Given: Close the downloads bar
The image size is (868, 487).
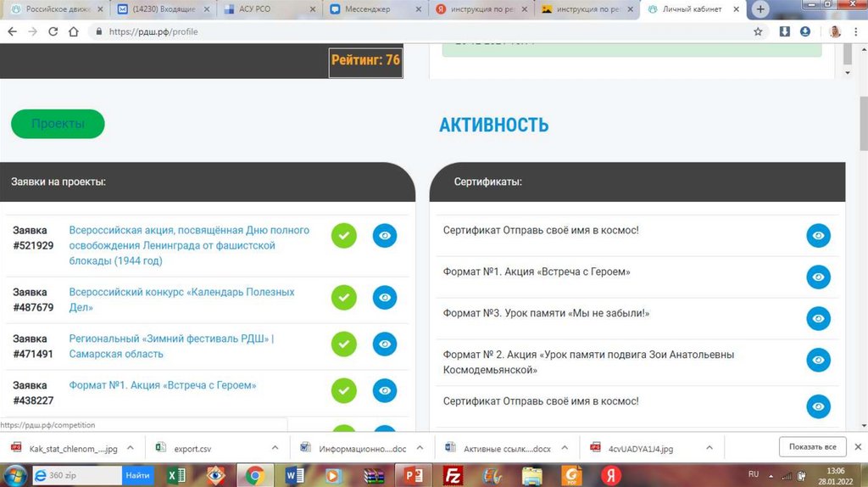Looking at the screenshot, I should (x=858, y=446).
